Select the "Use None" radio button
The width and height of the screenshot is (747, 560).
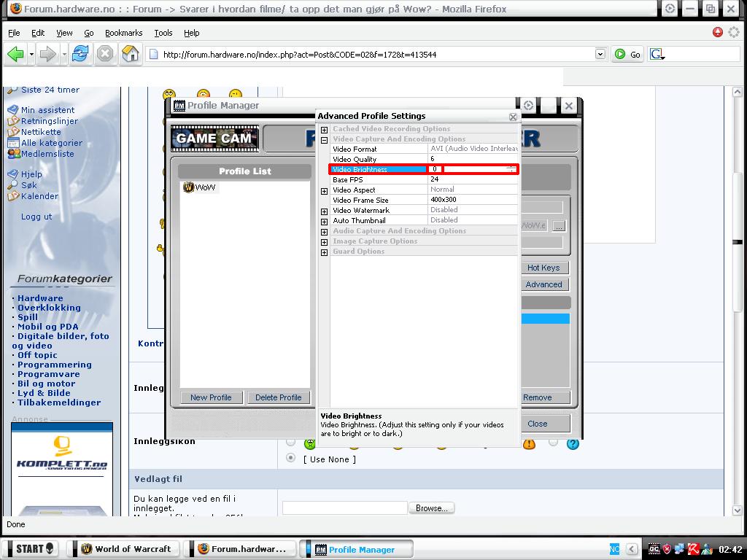click(291, 458)
